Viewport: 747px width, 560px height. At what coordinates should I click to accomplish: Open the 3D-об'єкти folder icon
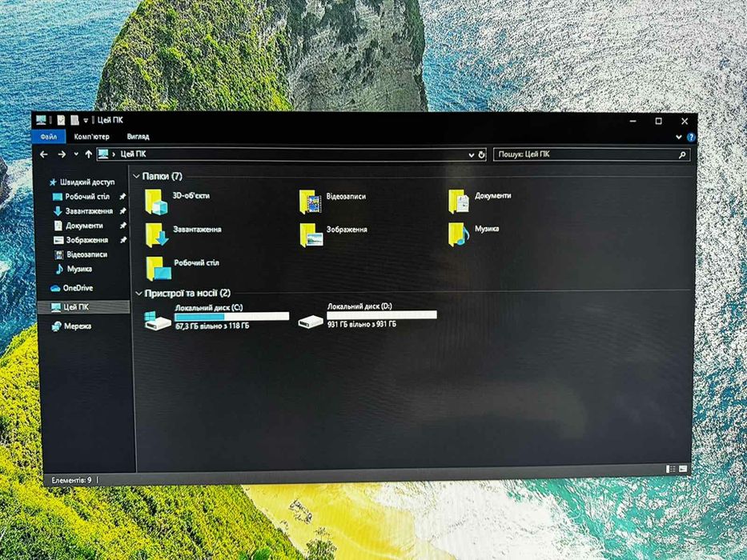pyautogui.click(x=156, y=202)
